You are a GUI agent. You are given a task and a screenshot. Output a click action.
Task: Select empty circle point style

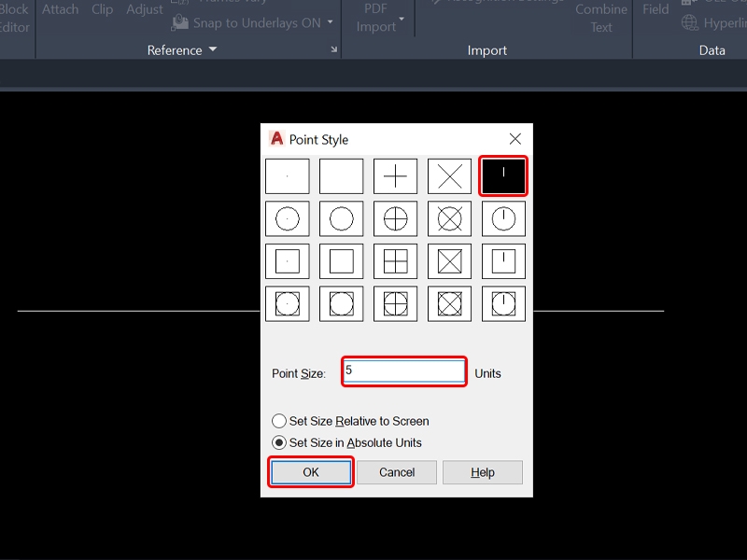(x=341, y=218)
